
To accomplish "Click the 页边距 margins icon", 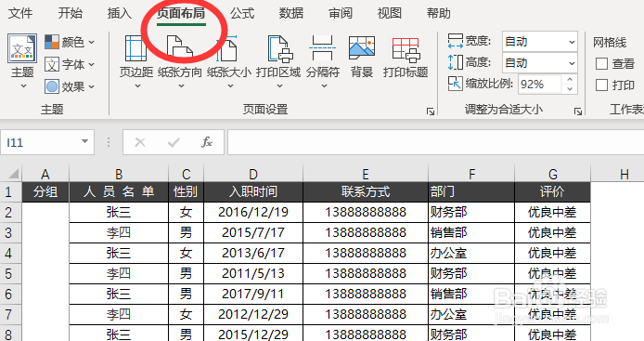I will [136, 48].
